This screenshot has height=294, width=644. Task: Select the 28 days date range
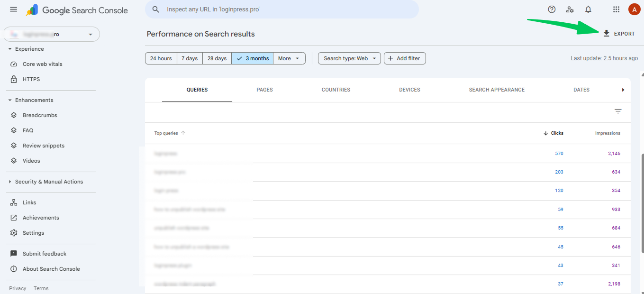click(217, 58)
